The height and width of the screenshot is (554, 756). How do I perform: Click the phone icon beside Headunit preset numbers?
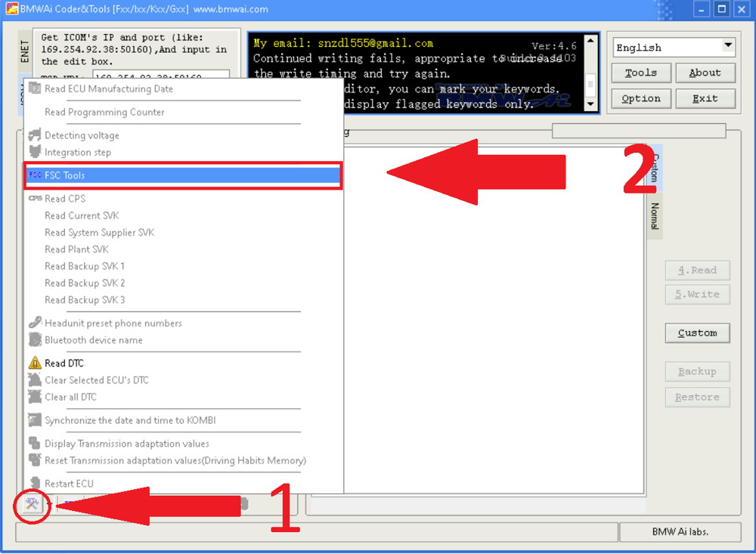(x=35, y=323)
